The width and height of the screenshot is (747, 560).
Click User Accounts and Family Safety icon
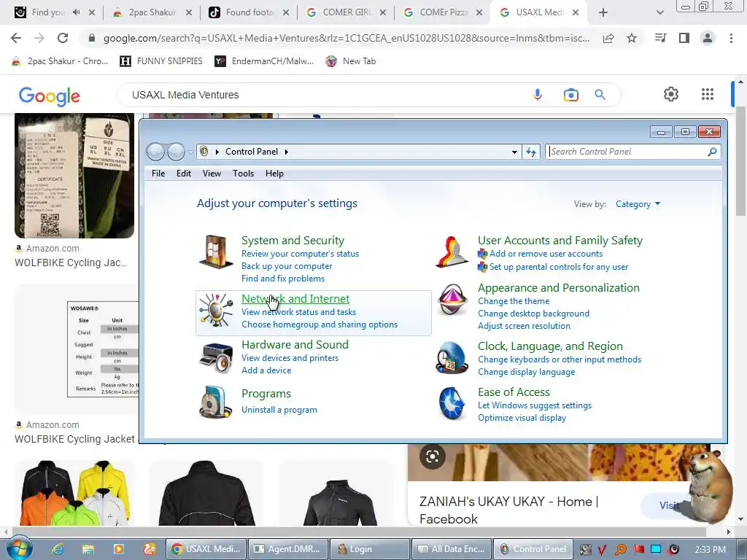452,252
